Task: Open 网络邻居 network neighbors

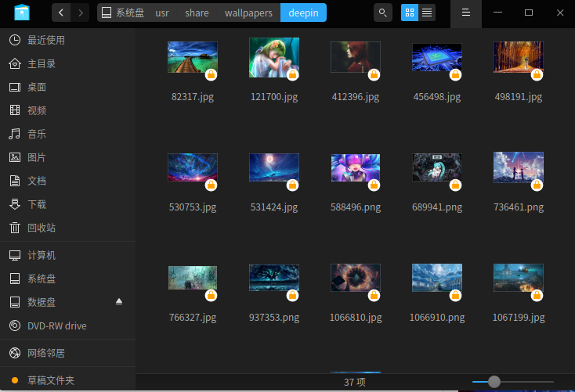Action: (x=68, y=353)
